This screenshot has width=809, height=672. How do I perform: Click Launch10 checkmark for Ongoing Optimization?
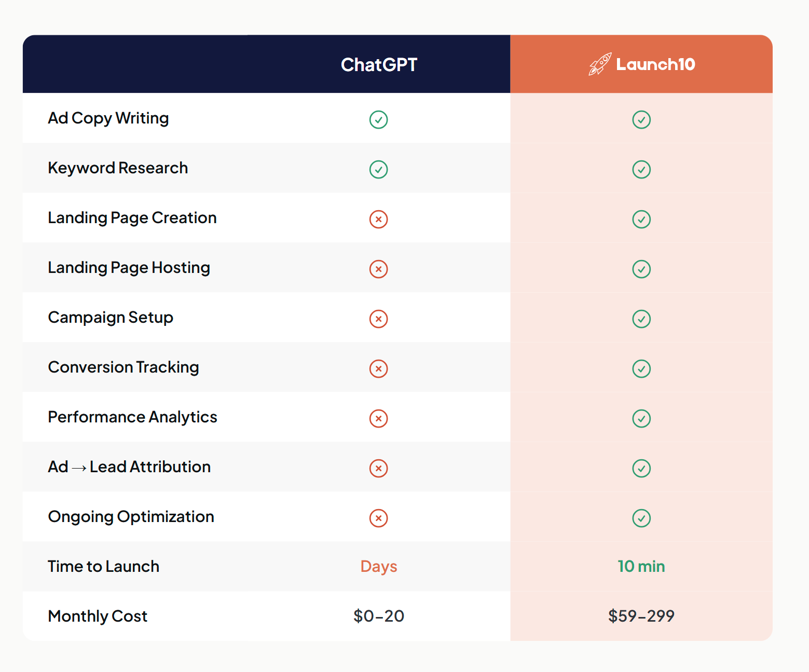(x=641, y=518)
